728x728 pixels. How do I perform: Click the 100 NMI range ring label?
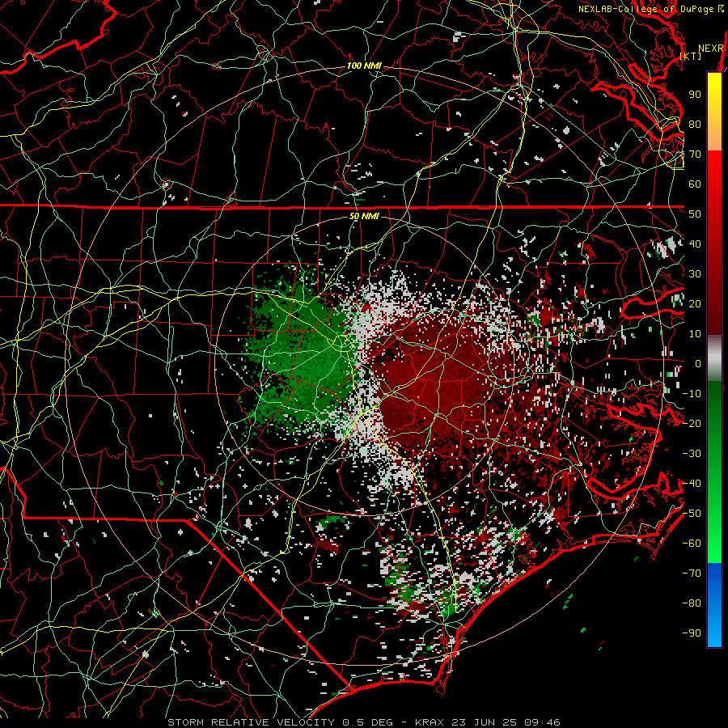tap(364, 66)
